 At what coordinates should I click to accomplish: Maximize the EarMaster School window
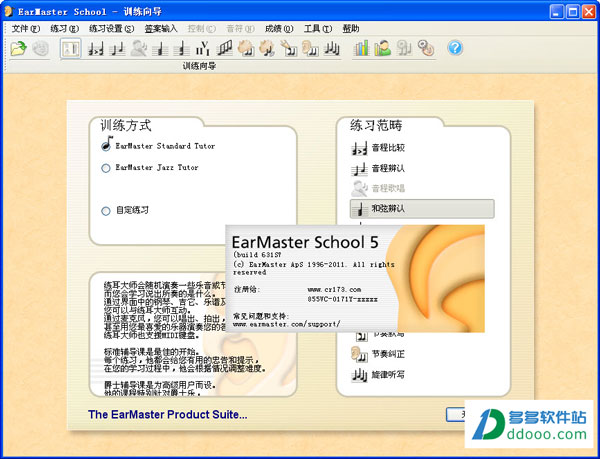[573, 12]
